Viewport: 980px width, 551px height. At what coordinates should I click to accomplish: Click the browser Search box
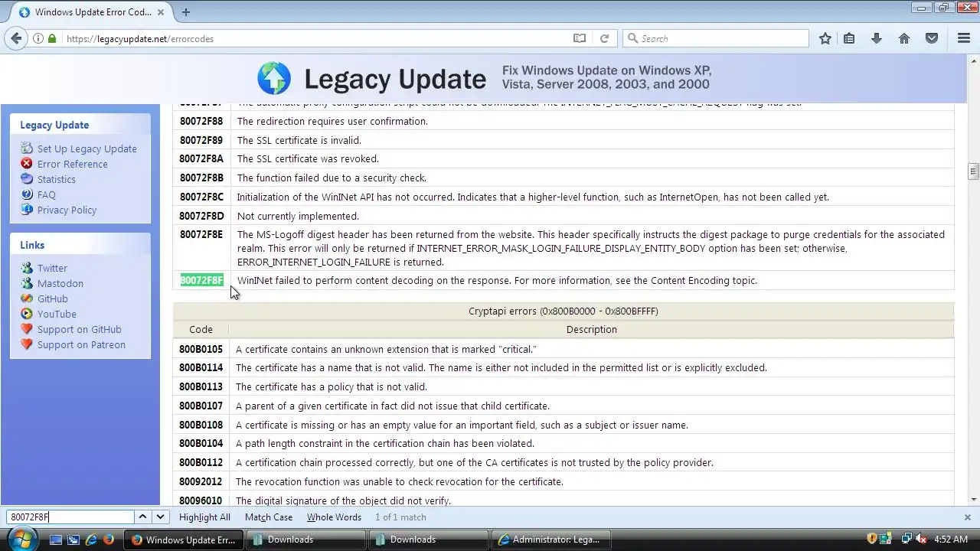click(x=716, y=38)
